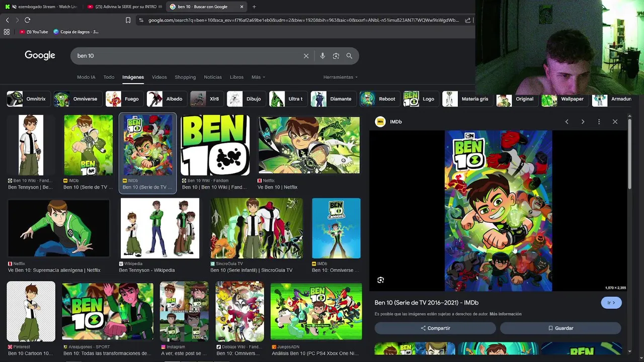
Task: Save the image with Guardar
Action: pos(560,328)
